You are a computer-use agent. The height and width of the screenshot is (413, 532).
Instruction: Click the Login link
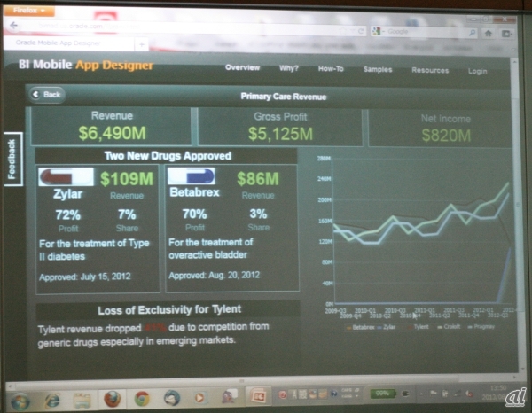pyautogui.click(x=477, y=71)
